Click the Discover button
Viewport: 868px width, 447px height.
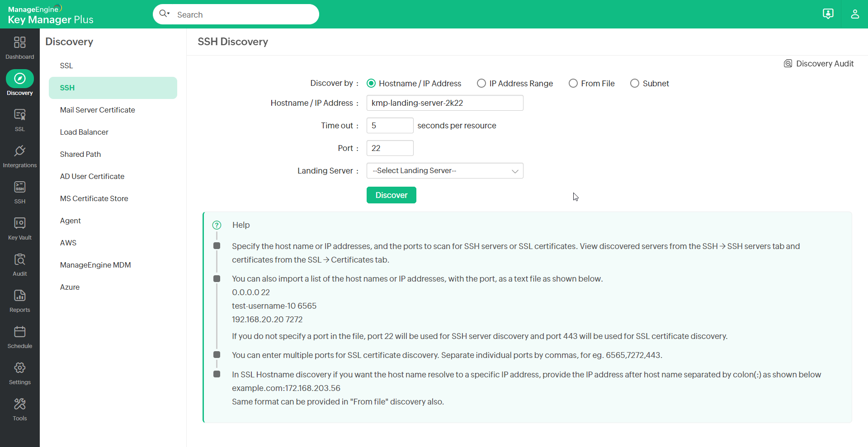pos(391,195)
